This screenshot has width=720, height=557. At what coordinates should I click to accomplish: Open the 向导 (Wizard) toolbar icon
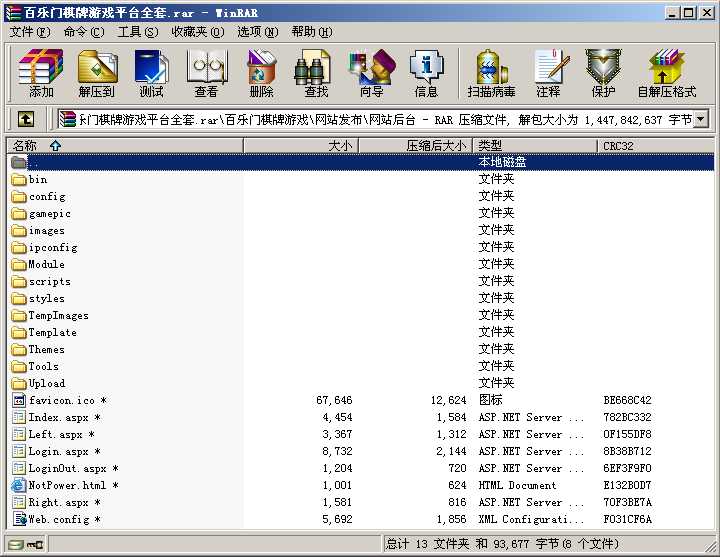click(x=371, y=73)
